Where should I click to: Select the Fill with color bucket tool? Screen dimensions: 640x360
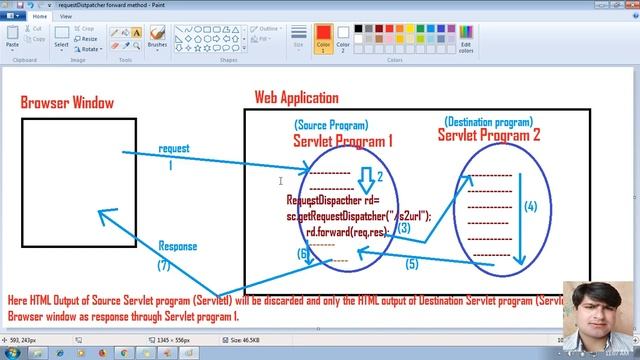[x=125, y=33]
